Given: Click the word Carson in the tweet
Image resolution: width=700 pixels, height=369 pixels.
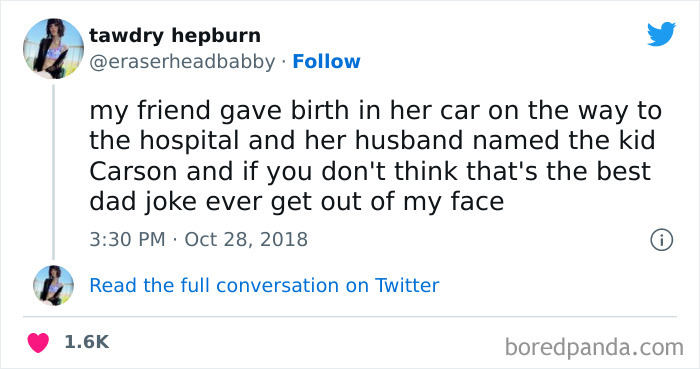Looking at the screenshot, I should pos(133,172).
